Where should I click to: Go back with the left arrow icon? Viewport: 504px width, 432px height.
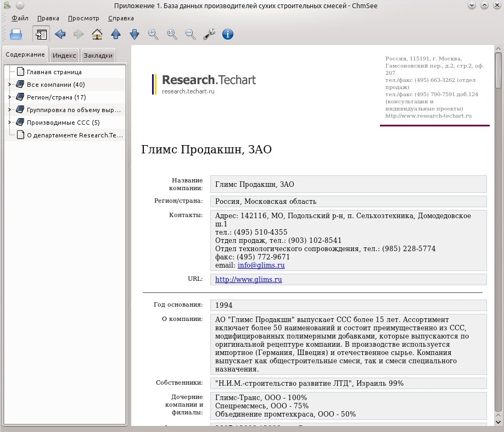click(60, 34)
